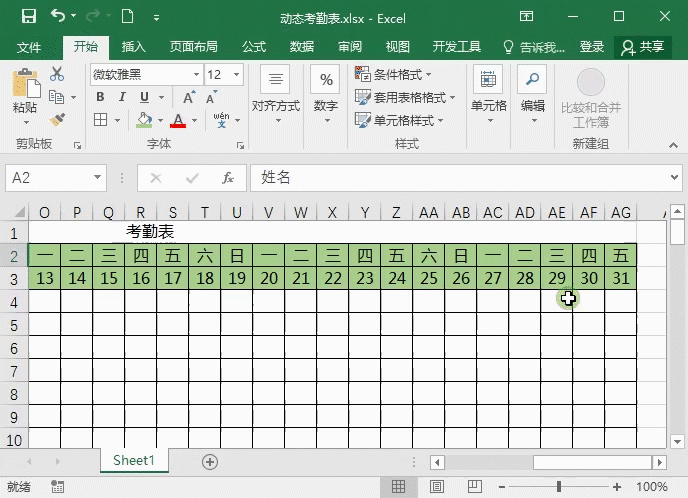The width and height of the screenshot is (688, 498).
Task: Switch to Page Layout view icon
Action: 437,487
